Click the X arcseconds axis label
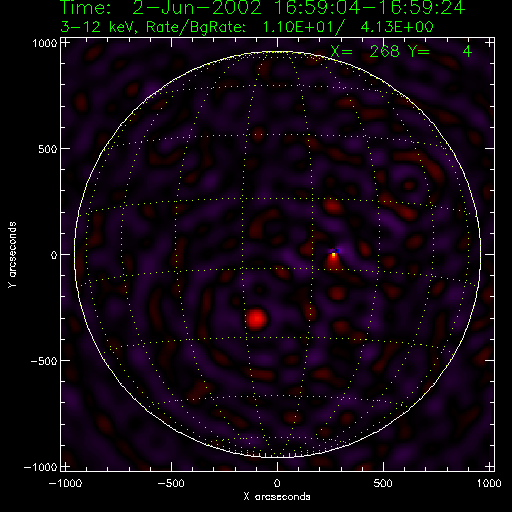Image resolution: width=512 pixels, height=512 pixels. pos(277,497)
